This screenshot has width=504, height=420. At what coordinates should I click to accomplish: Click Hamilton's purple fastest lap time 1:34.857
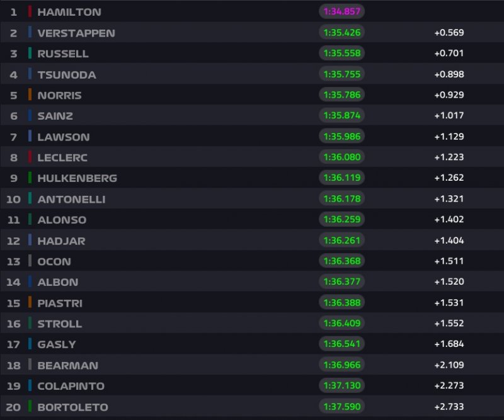click(342, 12)
